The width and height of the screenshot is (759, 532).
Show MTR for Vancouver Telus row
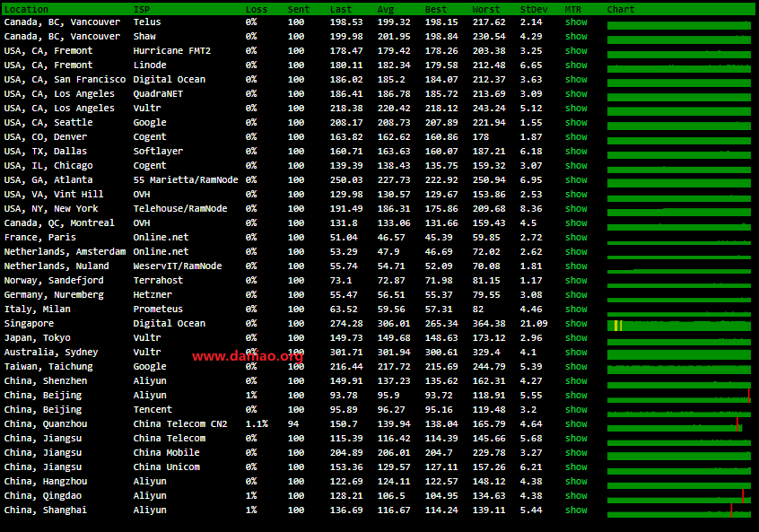coord(576,22)
